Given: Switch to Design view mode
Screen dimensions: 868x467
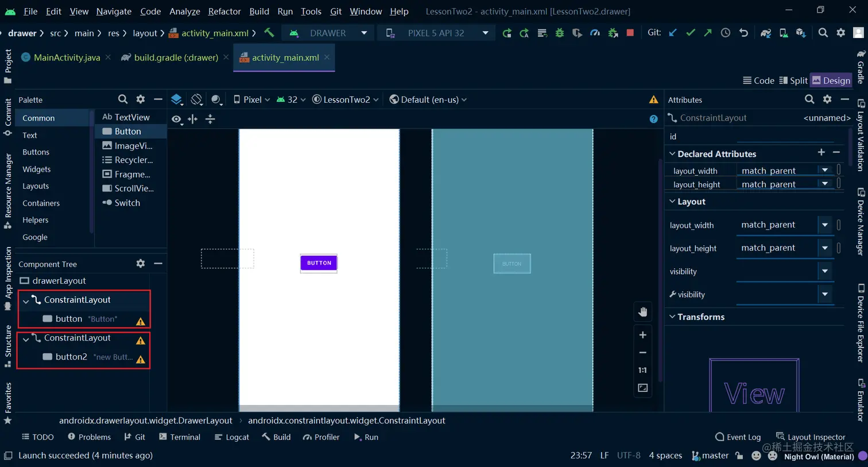Looking at the screenshot, I should pos(831,80).
